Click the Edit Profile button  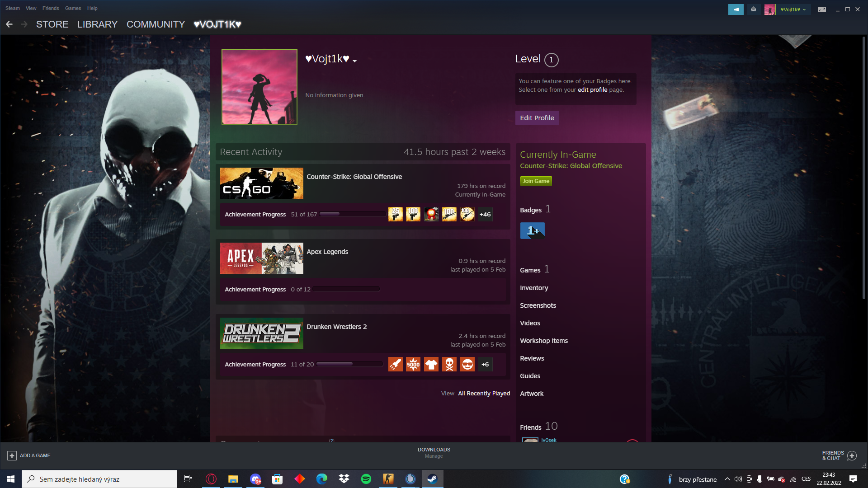pos(537,118)
